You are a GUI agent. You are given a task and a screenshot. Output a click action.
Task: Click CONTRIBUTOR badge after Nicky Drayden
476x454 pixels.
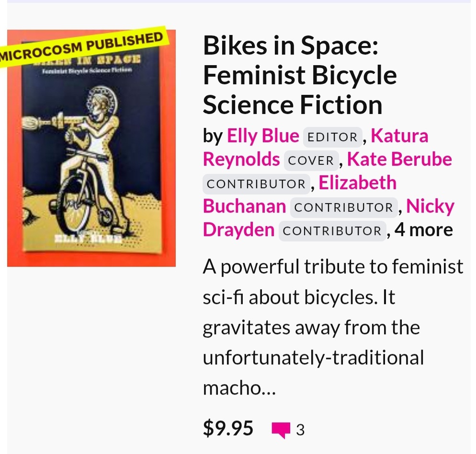pos(332,231)
